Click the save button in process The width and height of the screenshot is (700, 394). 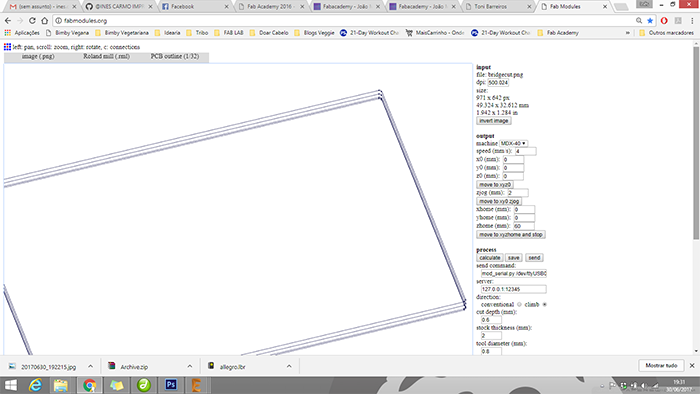point(513,258)
